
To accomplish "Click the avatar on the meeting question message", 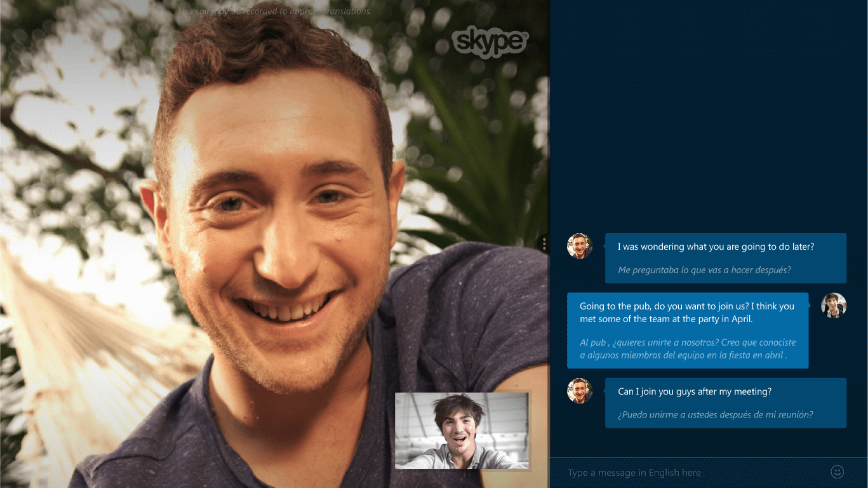I will coord(580,391).
